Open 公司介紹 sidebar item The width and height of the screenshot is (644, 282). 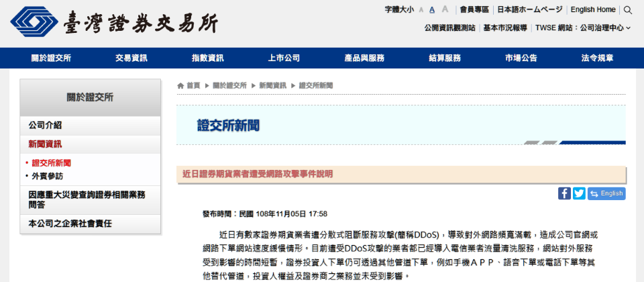point(91,126)
